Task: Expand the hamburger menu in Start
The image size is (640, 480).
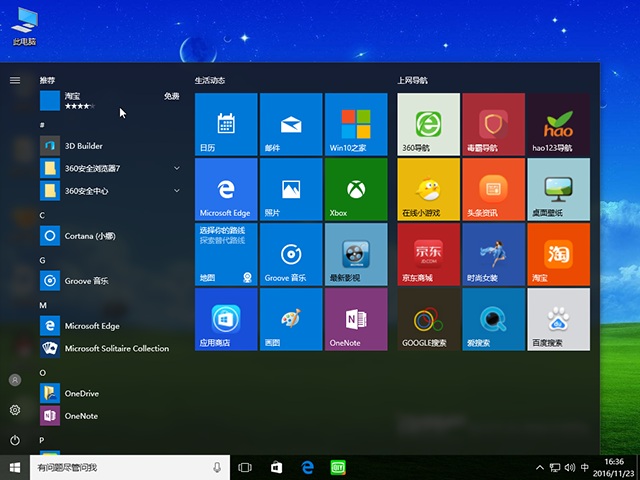Action: coord(15,80)
